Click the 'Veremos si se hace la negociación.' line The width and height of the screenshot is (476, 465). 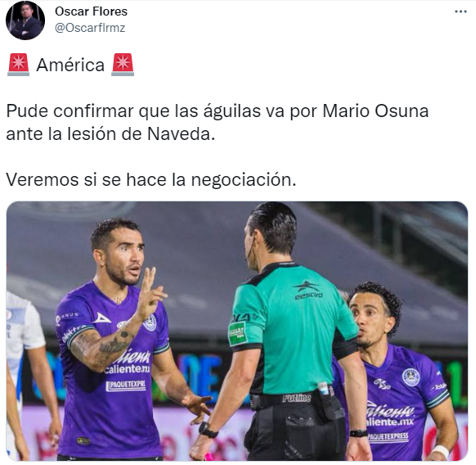pyautogui.click(x=151, y=179)
